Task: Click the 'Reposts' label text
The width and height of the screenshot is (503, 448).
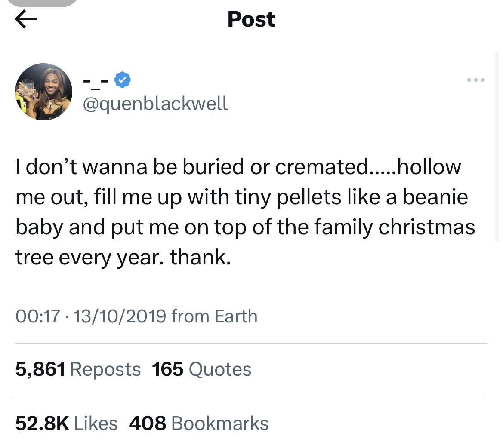Action: click(x=105, y=369)
